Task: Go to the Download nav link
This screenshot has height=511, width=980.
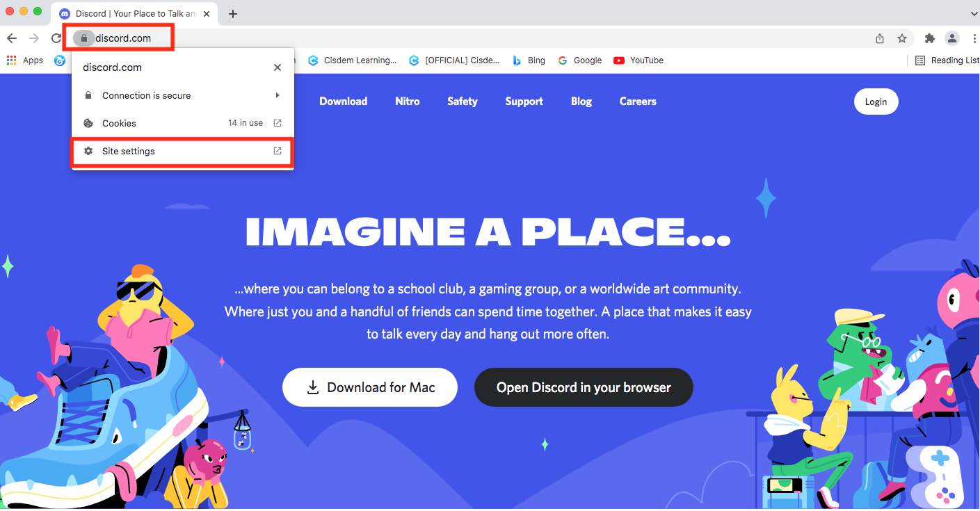Action: click(x=344, y=101)
